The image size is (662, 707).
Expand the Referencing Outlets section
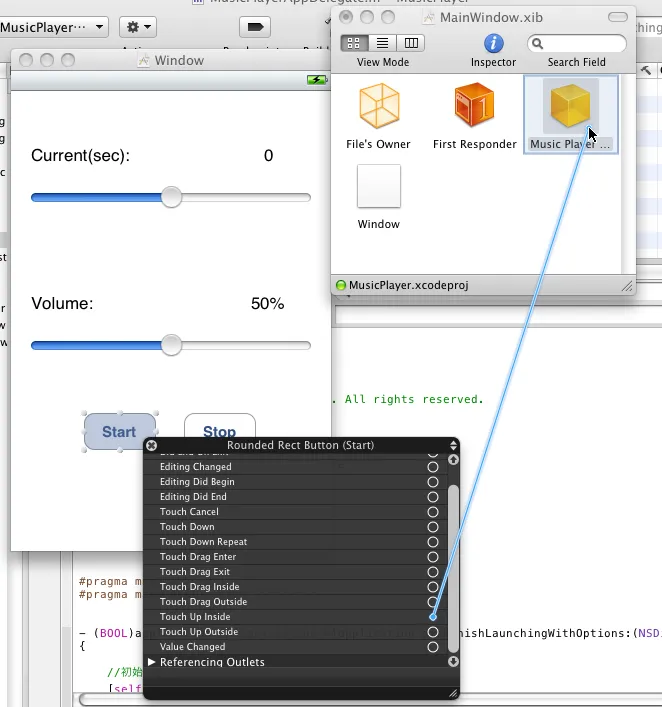[x=152, y=662]
